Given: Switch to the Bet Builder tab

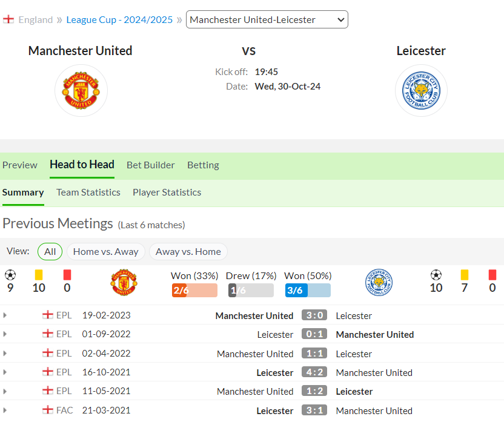Looking at the screenshot, I should [150, 165].
